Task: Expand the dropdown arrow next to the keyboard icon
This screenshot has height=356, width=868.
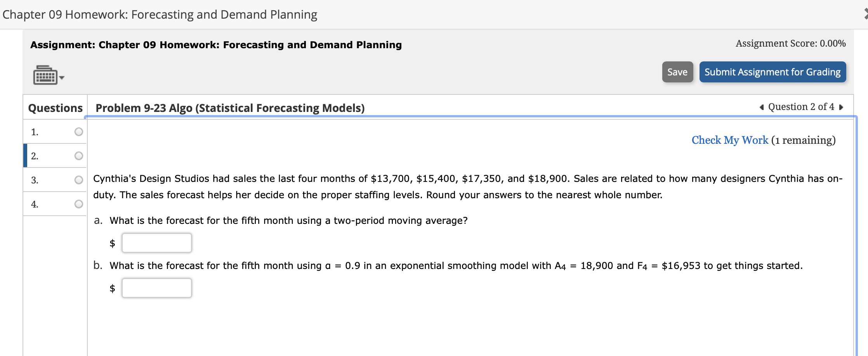Action: point(61,78)
